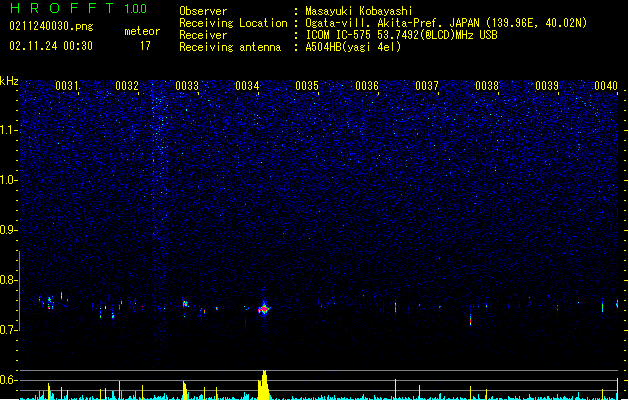This screenshot has width=629, height=400.
Task: Click the 1.0 kHz axis label
Action: 9,180
